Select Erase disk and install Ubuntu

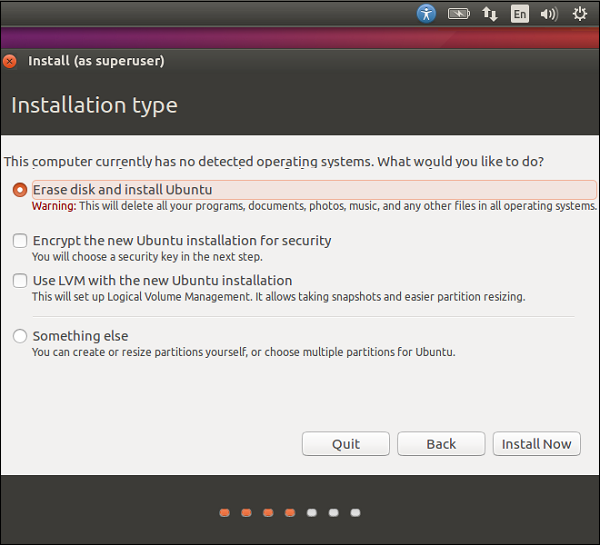tap(20, 190)
